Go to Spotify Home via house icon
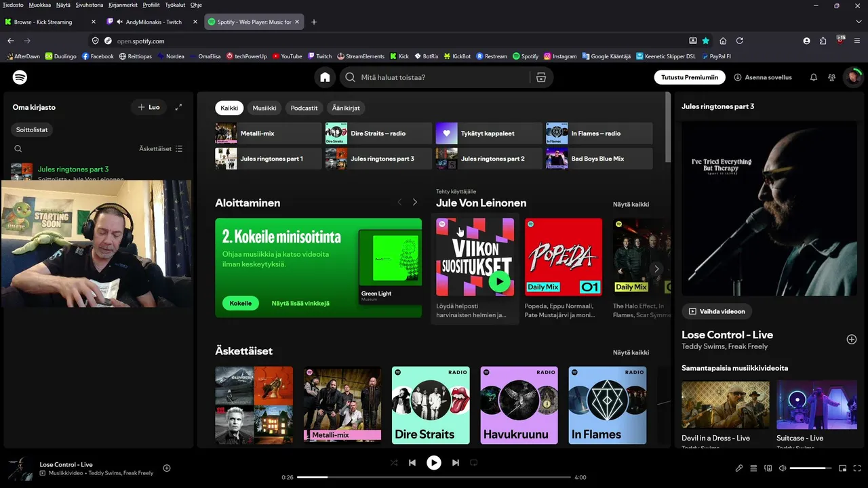Screen dimensions: 868x488 click(x=325, y=77)
